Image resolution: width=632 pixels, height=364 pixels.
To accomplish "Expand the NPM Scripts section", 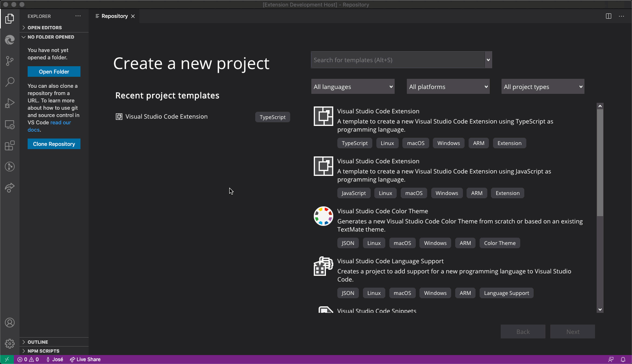I will click(54, 351).
